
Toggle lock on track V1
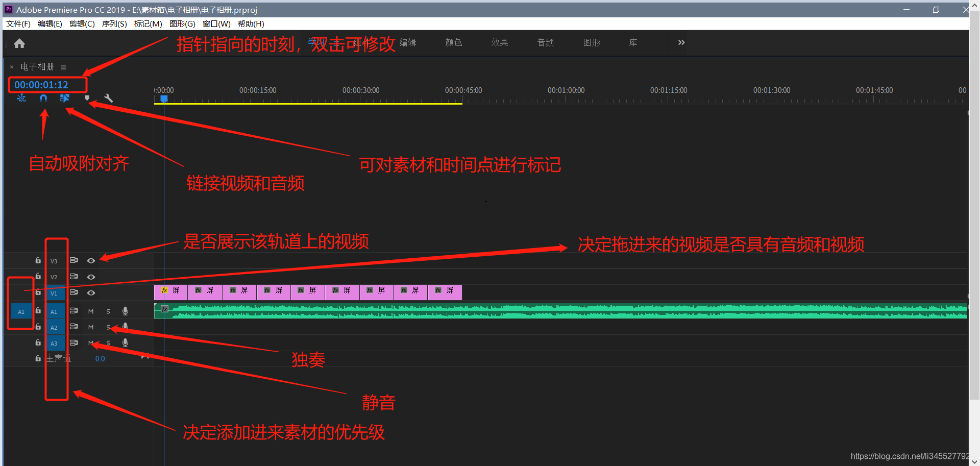point(38,292)
